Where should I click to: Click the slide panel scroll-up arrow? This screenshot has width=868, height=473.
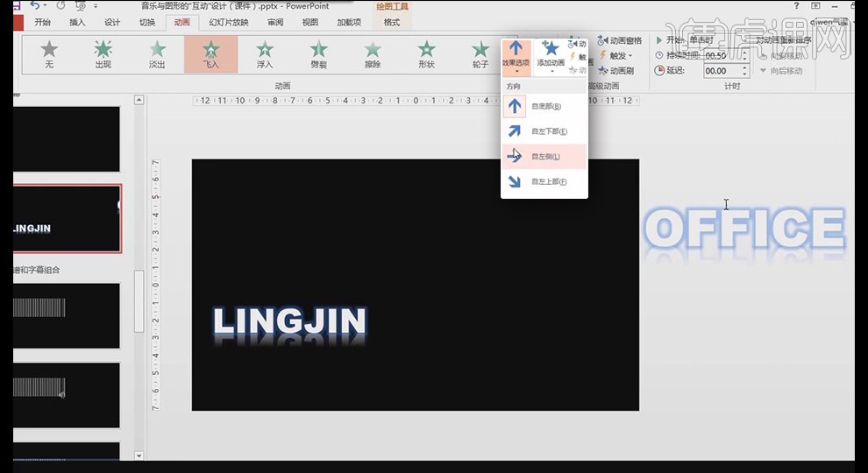click(139, 100)
